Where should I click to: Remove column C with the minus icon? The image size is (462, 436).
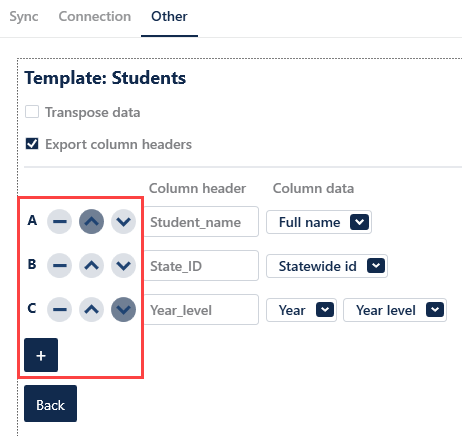[59, 309]
